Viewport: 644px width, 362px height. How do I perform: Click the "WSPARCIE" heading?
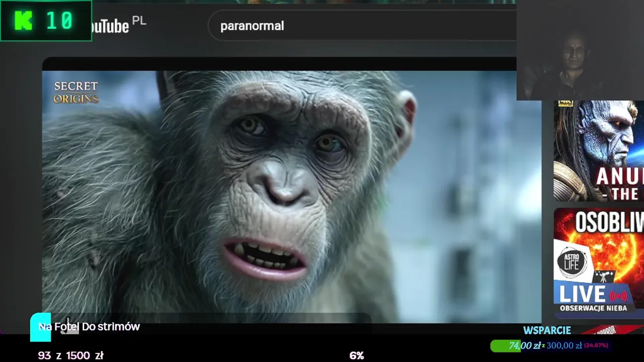[547, 330]
